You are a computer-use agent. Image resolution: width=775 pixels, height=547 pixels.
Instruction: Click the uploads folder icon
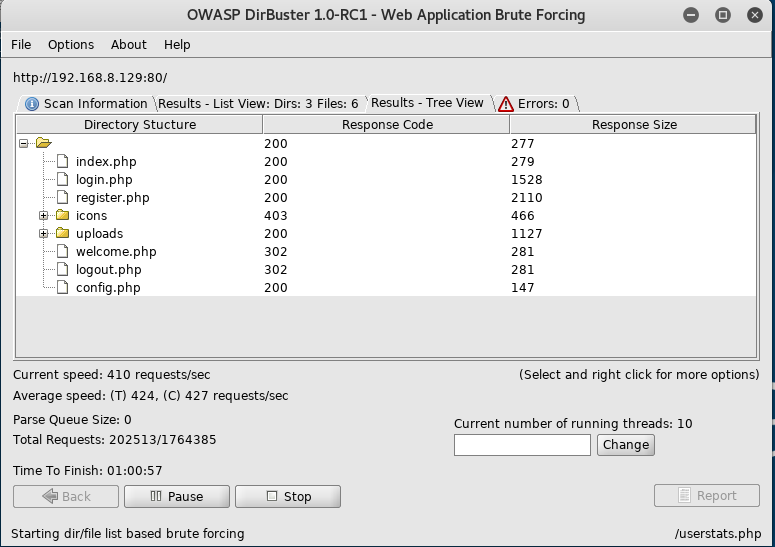[62, 233]
